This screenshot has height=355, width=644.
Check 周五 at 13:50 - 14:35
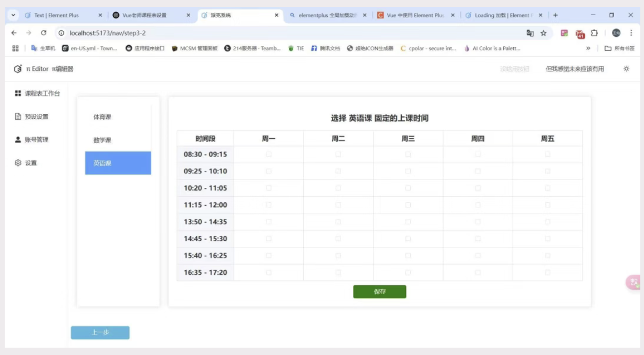[x=548, y=222]
